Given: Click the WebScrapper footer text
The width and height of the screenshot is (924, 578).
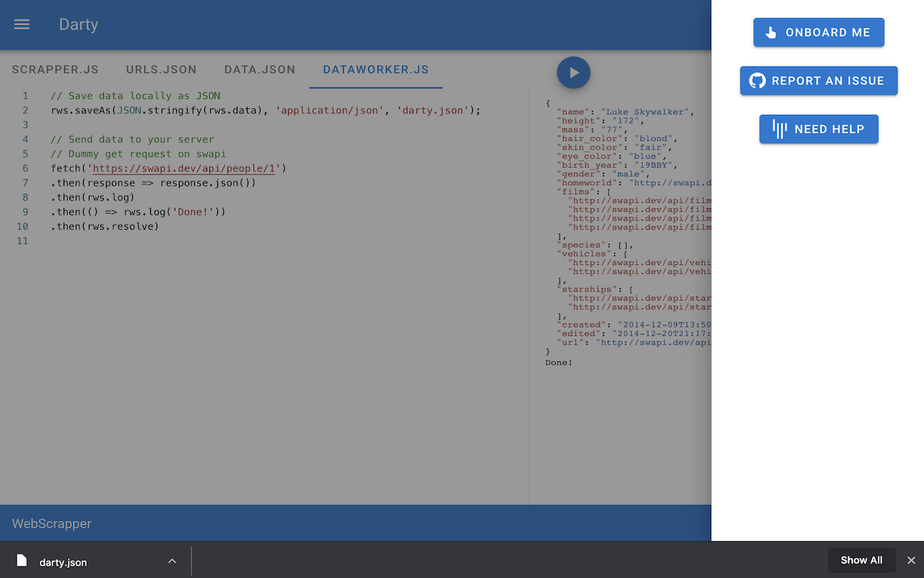Looking at the screenshot, I should 52,524.
